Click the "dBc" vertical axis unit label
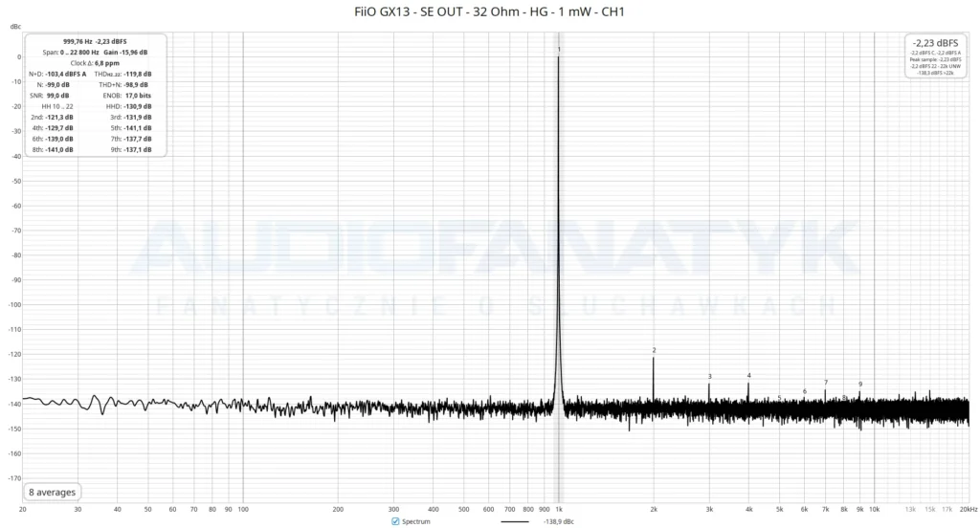Image resolution: width=980 pixels, height=528 pixels. 15,27
